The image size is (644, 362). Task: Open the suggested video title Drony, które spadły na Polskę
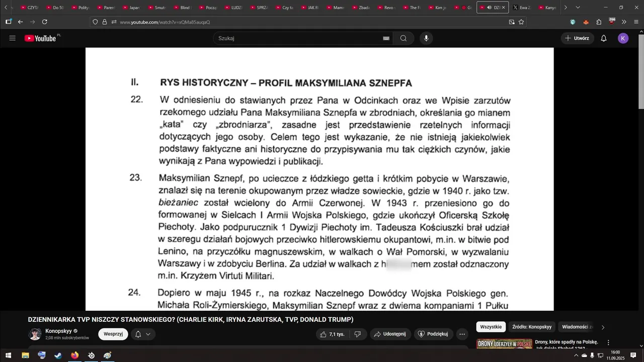(x=566, y=342)
